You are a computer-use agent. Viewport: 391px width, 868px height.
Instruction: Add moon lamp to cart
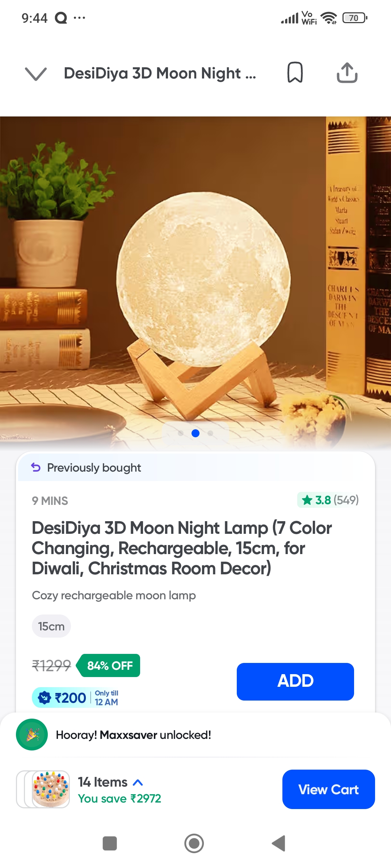(x=295, y=681)
